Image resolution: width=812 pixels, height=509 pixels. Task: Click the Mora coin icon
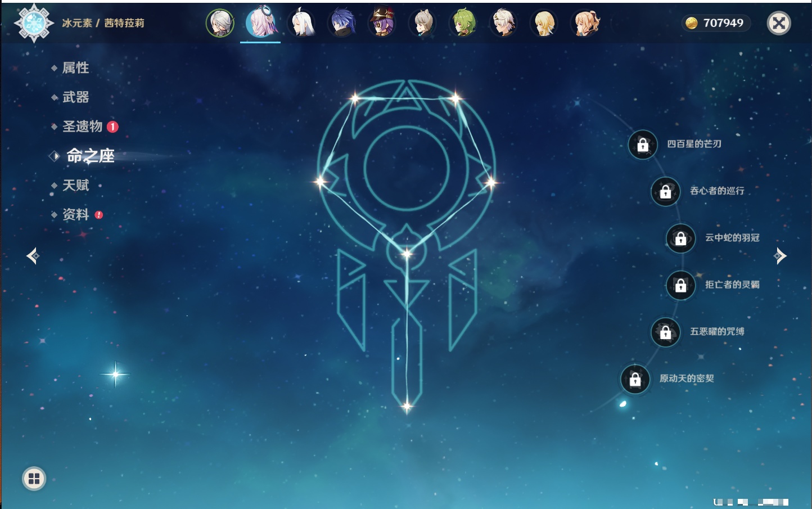pos(692,23)
